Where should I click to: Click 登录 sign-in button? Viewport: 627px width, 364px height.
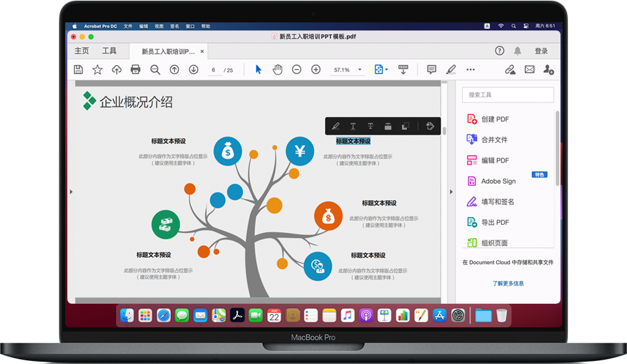(541, 51)
